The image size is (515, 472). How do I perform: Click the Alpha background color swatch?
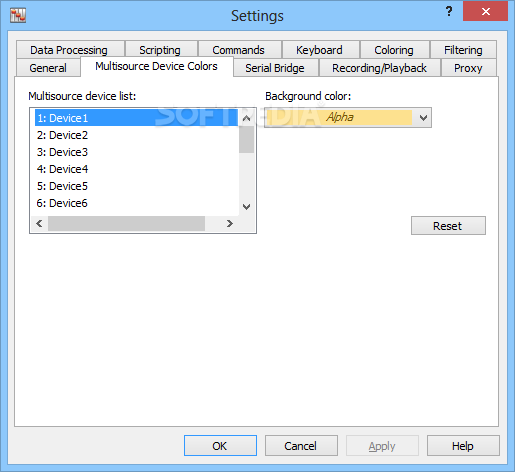coord(339,118)
